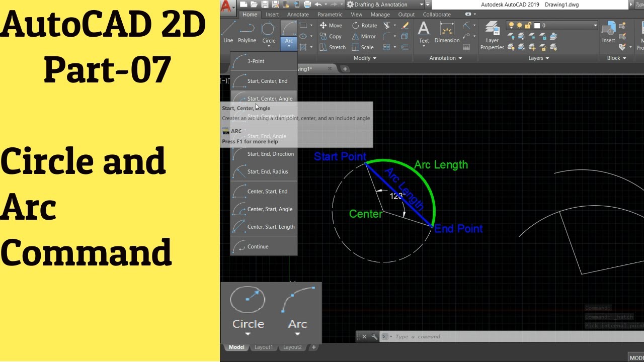
Task: Choose Start, End, Radius arc option
Action: point(264,171)
